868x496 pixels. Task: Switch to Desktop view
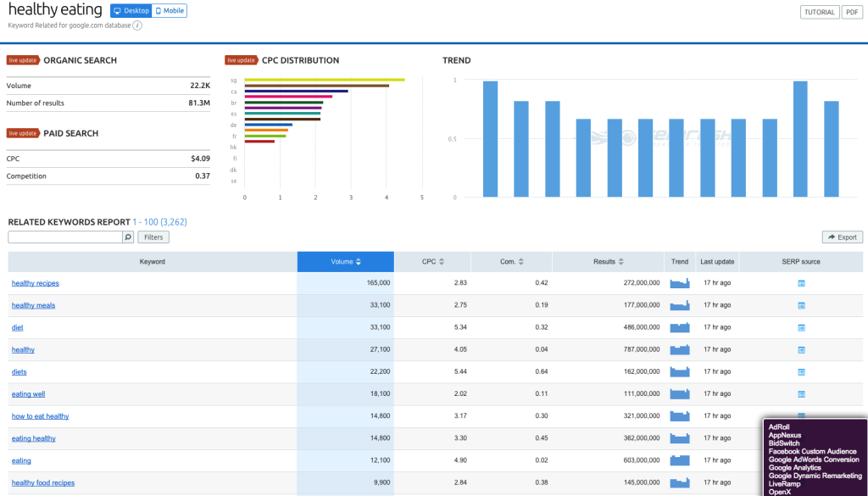point(131,10)
